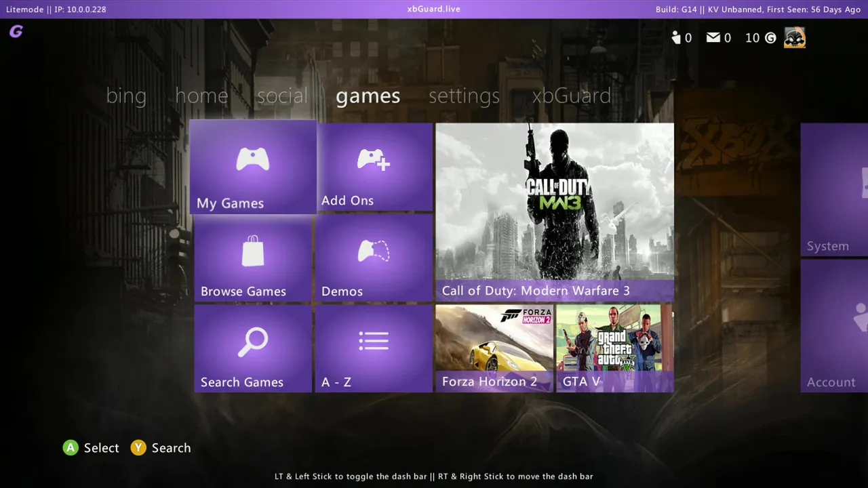Viewport: 868px width, 488px height.
Task: Open the Search Games magnifier tile
Action: 253,348
